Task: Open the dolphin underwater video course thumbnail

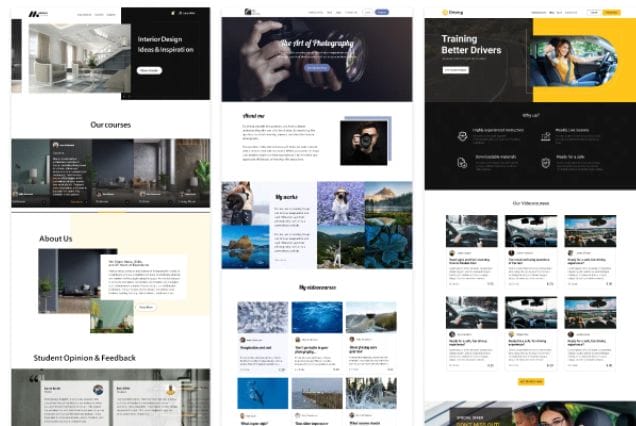Action: (x=263, y=394)
